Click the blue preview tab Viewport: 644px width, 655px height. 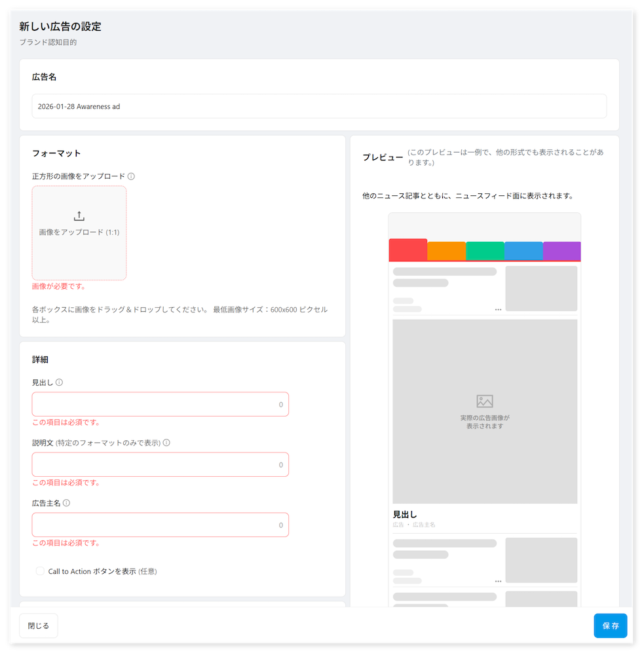pos(523,252)
